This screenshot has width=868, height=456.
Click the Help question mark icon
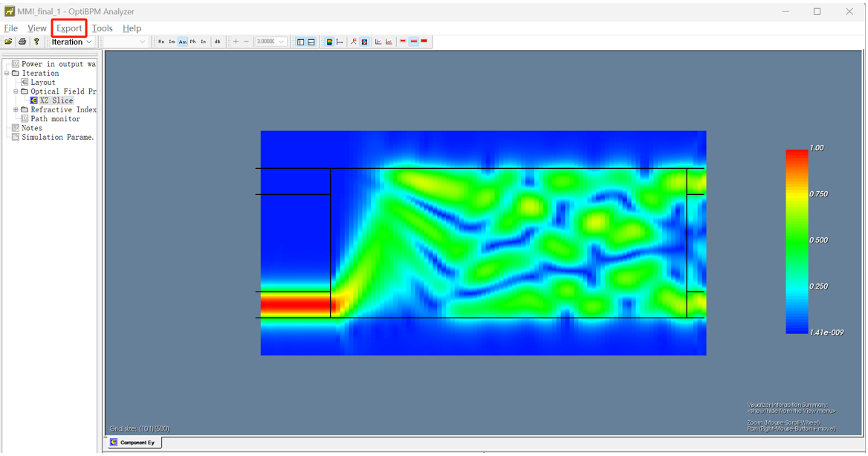(36, 42)
